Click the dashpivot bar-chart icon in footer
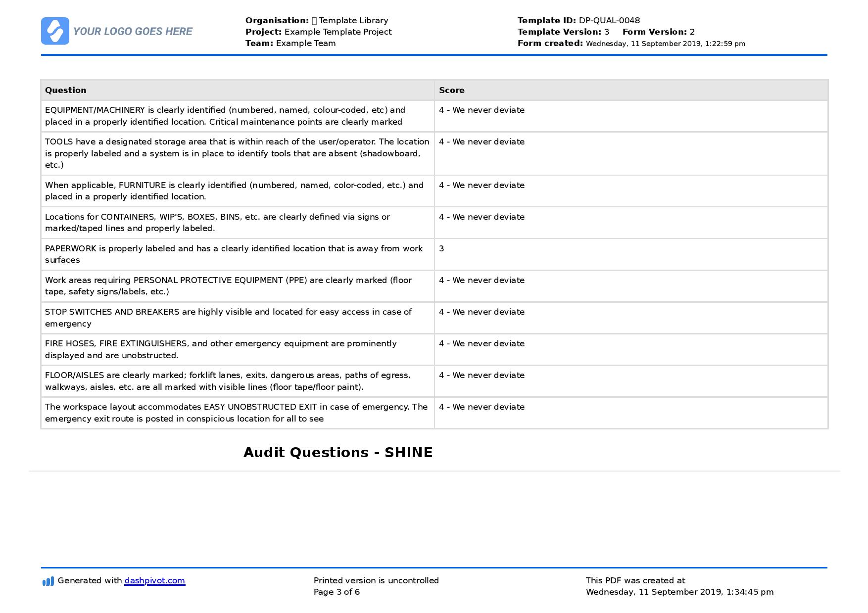Screen dimensions: 868x613 coord(48,581)
